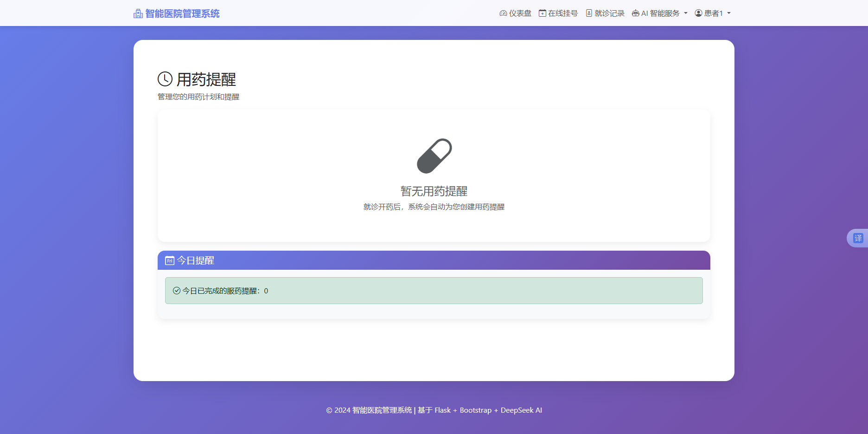This screenshot has width=868, height=434.
Task: Expand the AI 智能服务 dropdown
Action: [659, 13]
